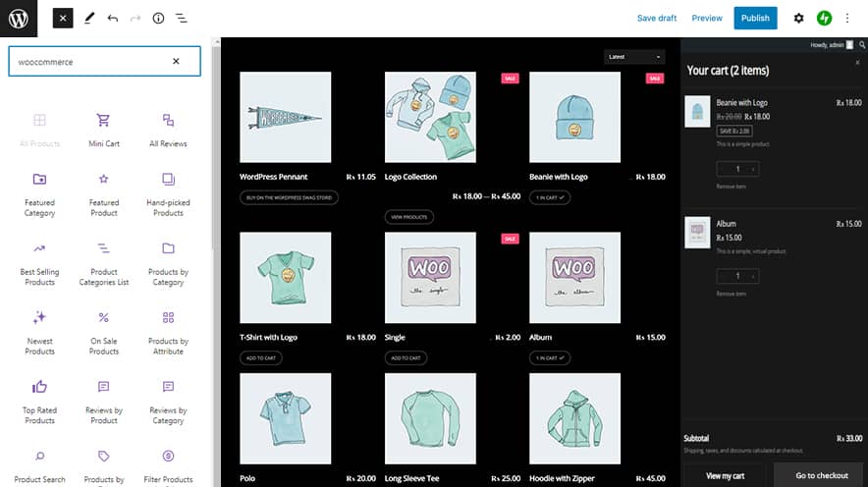Select the Tools pencil icon
Screen dimensions: 868x487
tap(89, 19)
